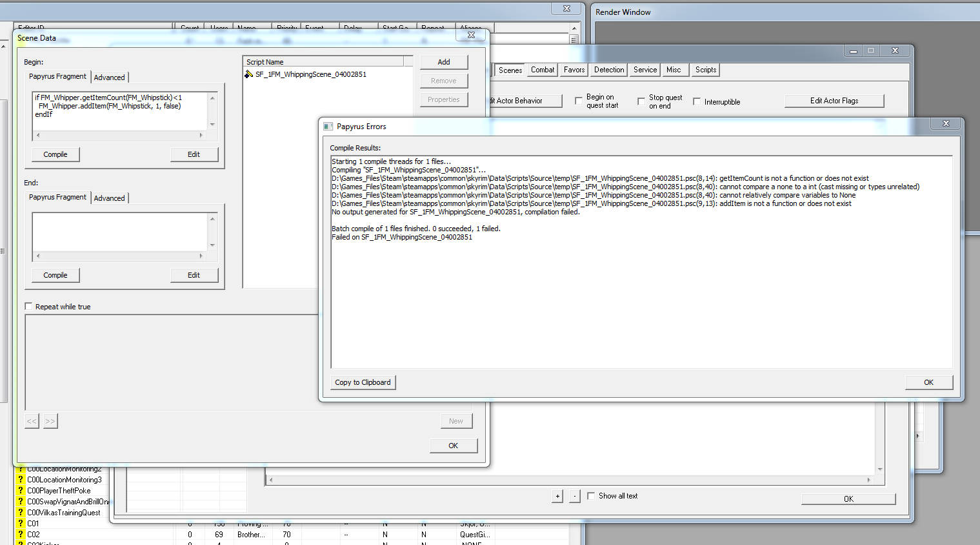Open the Combat tab
The height and width of the screenshot is (545, 980).
543,70
